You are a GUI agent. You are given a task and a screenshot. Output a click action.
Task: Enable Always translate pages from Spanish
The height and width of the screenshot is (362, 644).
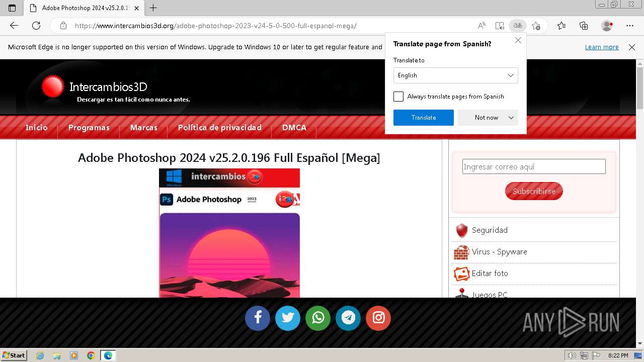click(x=398, y=97)
